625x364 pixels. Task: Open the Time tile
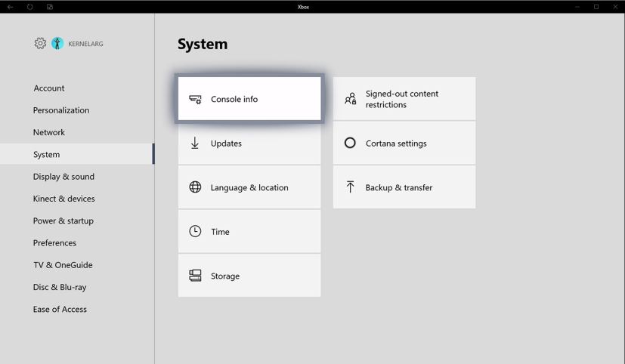click(x=249, y=231)
